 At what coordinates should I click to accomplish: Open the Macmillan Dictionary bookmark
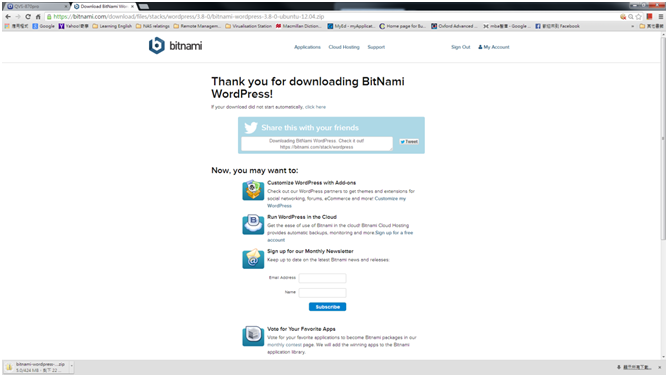298,26
